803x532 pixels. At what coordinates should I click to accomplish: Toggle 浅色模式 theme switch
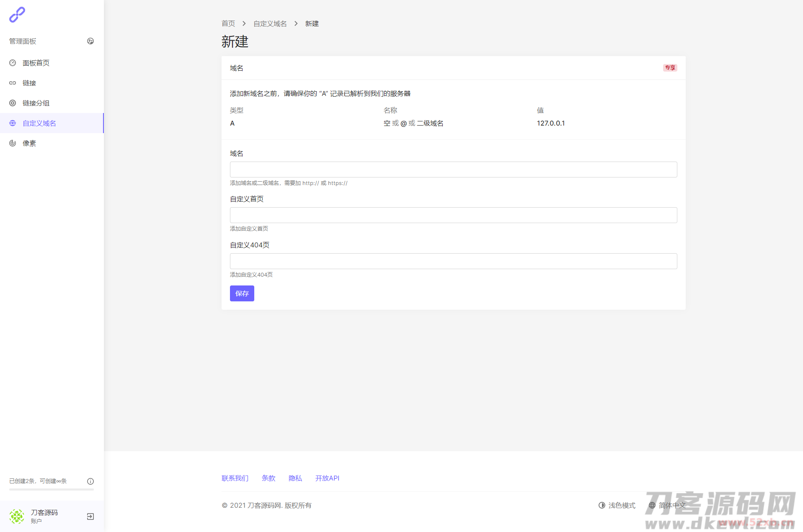coord(617,505)
